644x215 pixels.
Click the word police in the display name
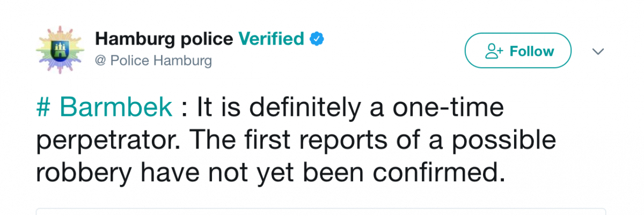coord(206,40)
